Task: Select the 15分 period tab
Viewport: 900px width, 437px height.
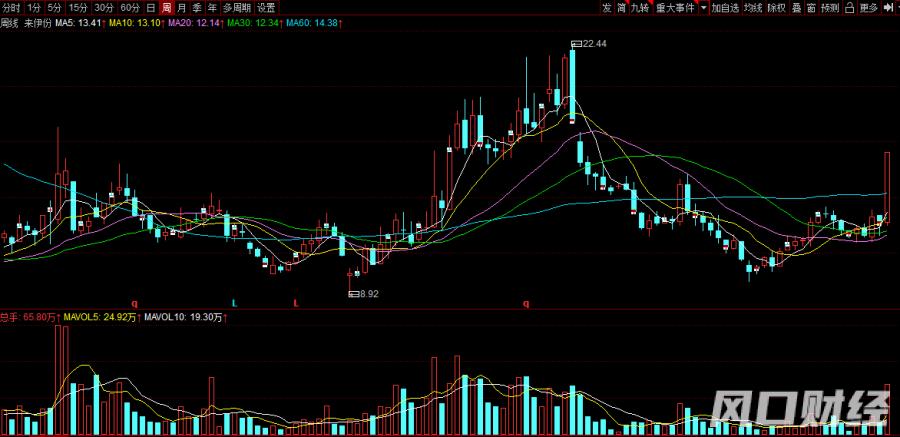Action: tap(77, 8)
